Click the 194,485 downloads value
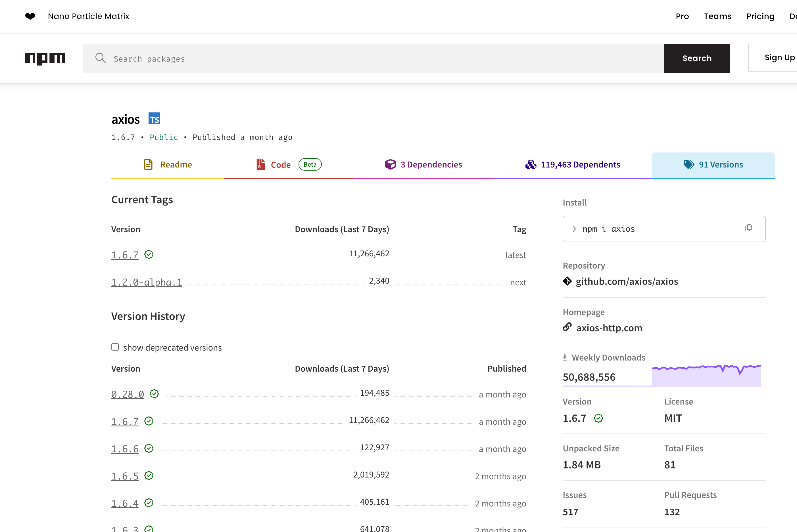The height and width of the screenshot is (532, 797). [375, 393]
